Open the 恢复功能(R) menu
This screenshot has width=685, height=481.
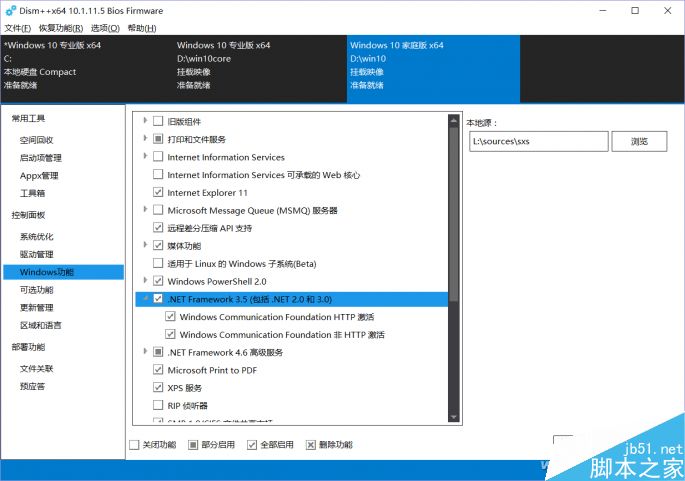pos(61,28)
